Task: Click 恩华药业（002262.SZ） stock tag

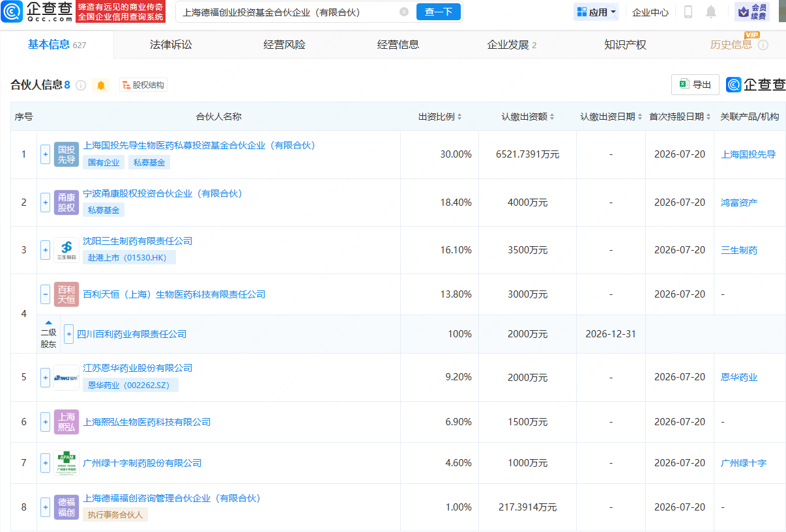Action: click(x=130, y=385)
